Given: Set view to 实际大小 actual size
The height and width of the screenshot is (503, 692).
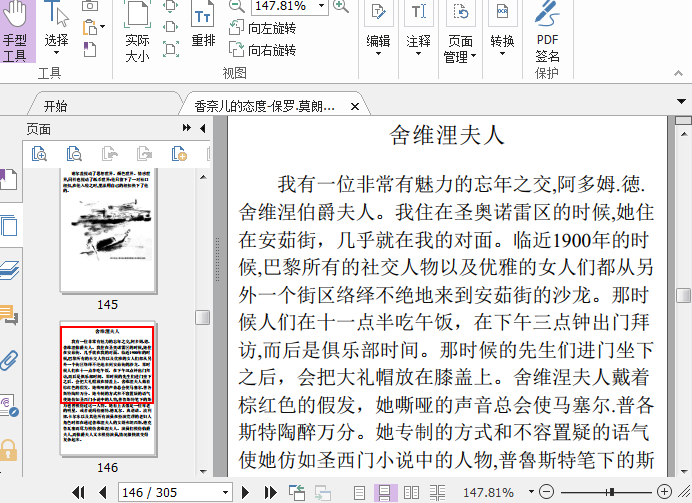Looking at the screenshot, I should coord(137,32).
